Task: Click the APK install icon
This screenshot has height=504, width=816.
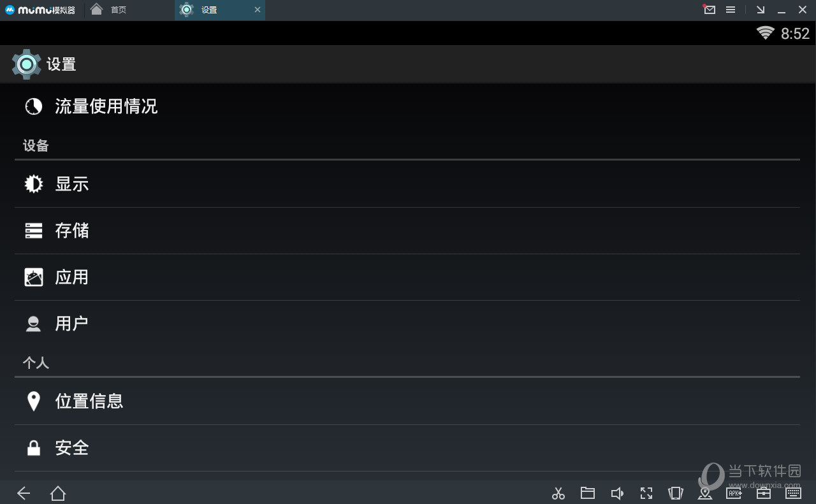Action: coord(734,493)
